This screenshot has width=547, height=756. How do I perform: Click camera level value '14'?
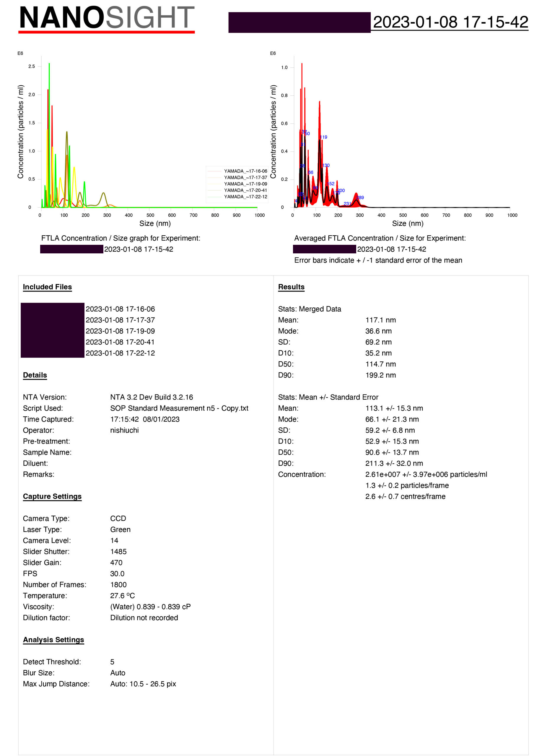pos(114,540)
